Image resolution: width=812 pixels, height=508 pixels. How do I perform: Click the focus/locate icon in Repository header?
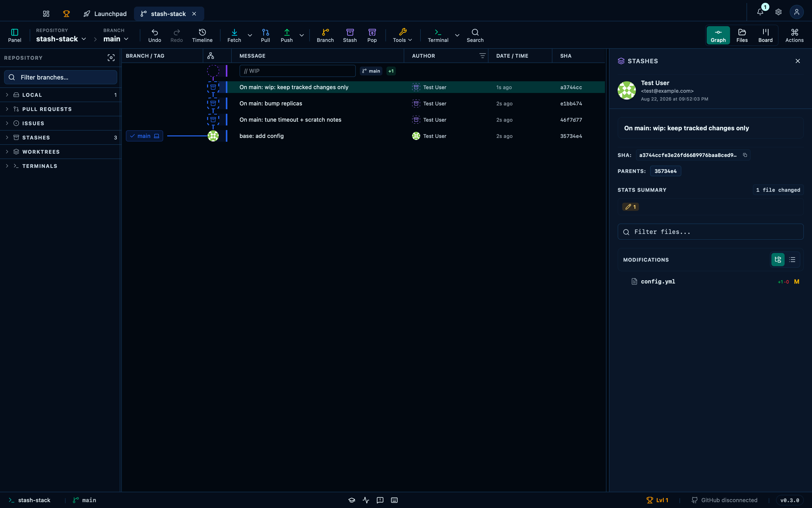point(111,58)
